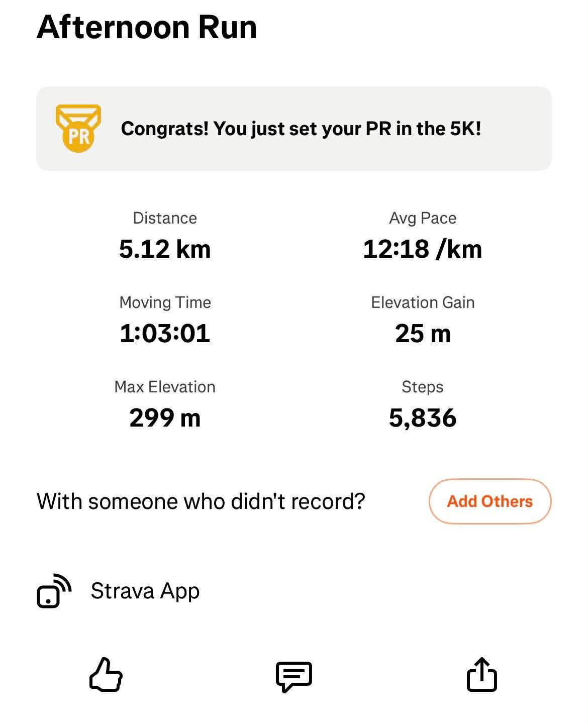Tap the share upload icon

point(481,675)
